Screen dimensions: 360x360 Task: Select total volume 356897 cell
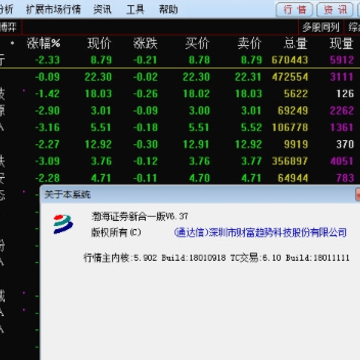290,161
